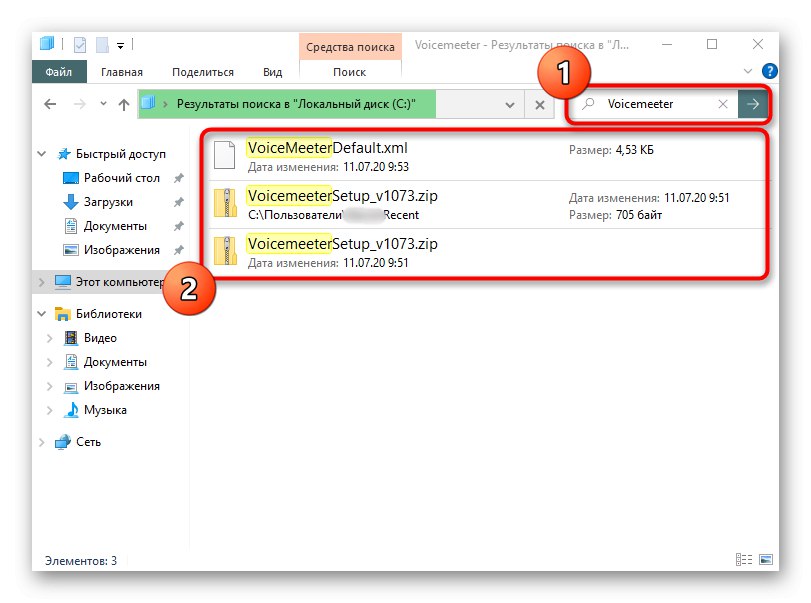The height and width of the screenshot is (603, 811).
Task: Open Библиотеки in the navigation pane
Action: [109, 314]
